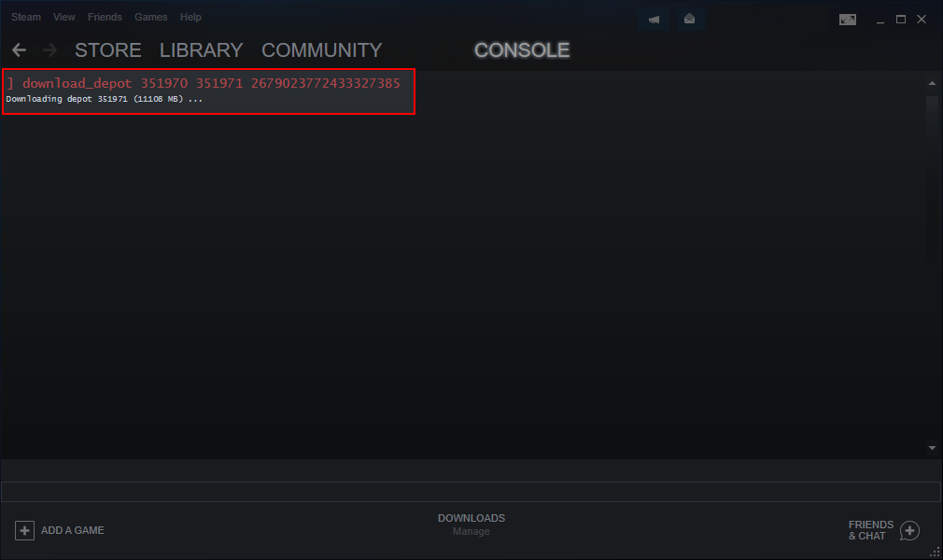Select the CONSOLE tab
943x560 pixels.
click(x=522, y=49)
